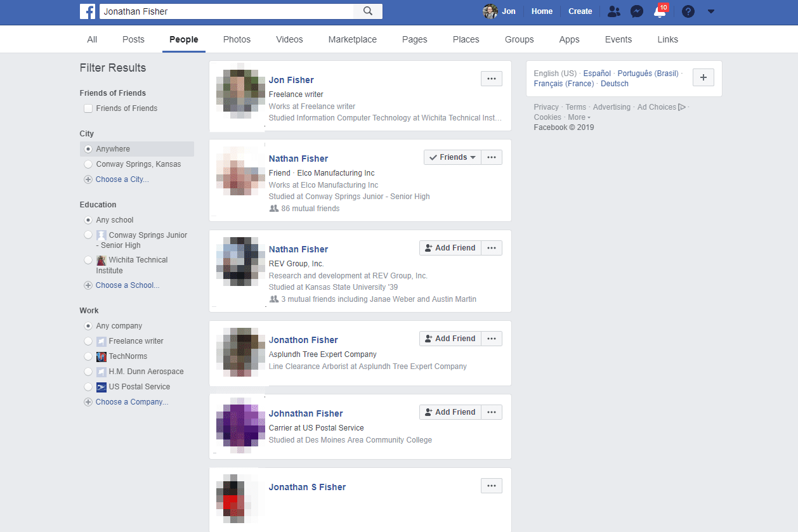The height and width of the screenshot is (532, 798).
Task: Select Conway Springs, Kansas city radio
Action: [89, 164]
